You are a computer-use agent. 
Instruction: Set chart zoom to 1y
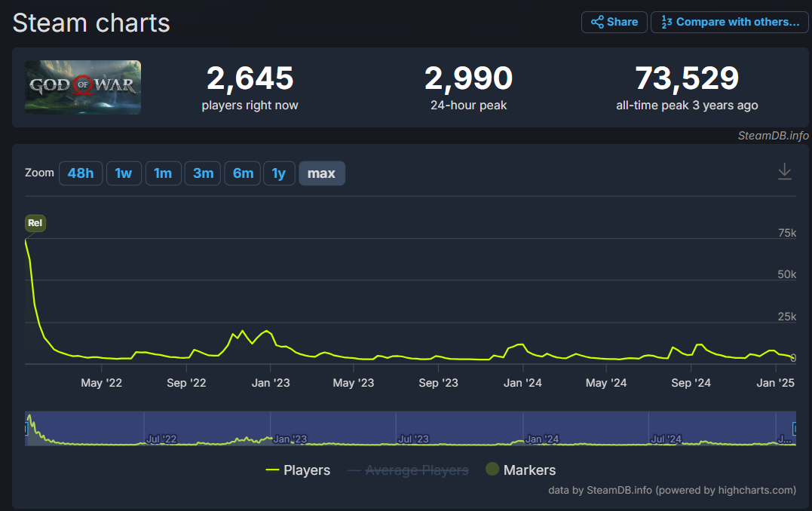279,173
